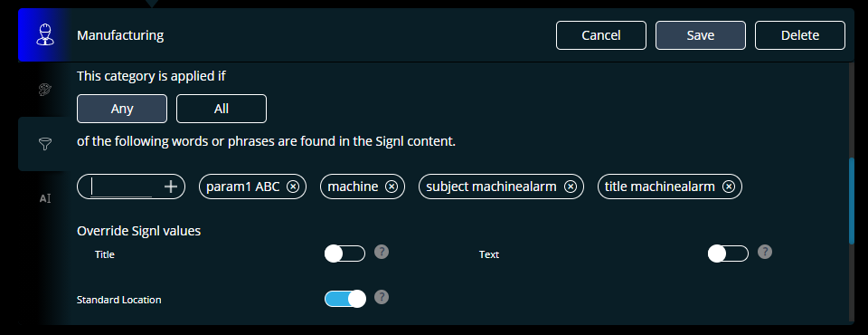Open help icon next to Standard Location
The height and width of the screenshot is (335, 868).
pyautogui.click(x=382, y=297)
